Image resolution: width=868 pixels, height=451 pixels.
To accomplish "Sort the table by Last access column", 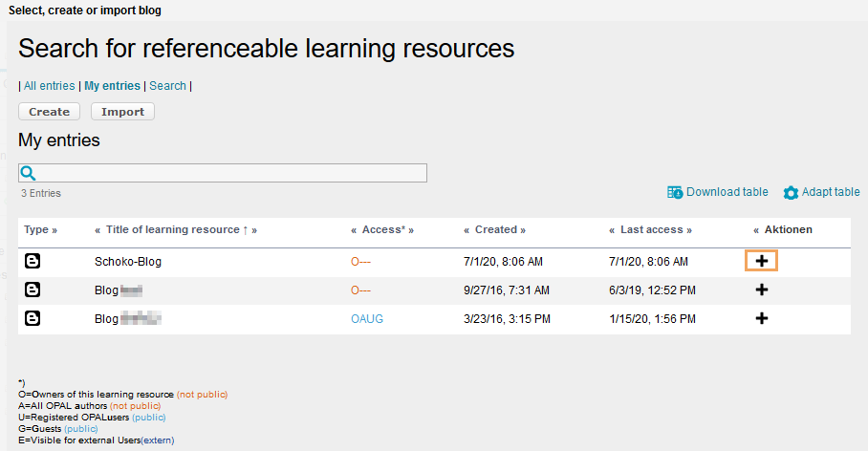I will tap(650, 229).
